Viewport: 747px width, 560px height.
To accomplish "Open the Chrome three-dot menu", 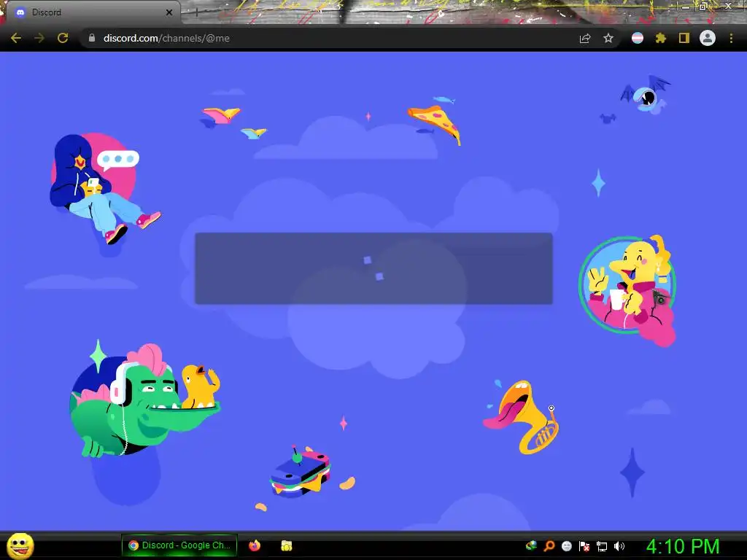I will click(x=731, y=38).
